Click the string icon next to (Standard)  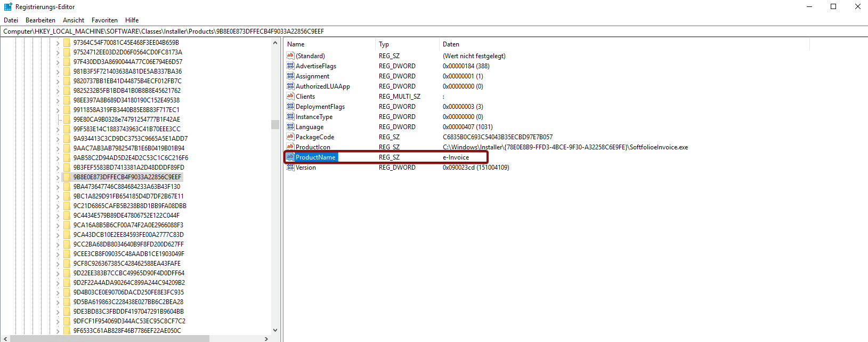click(x=290, y=55)
